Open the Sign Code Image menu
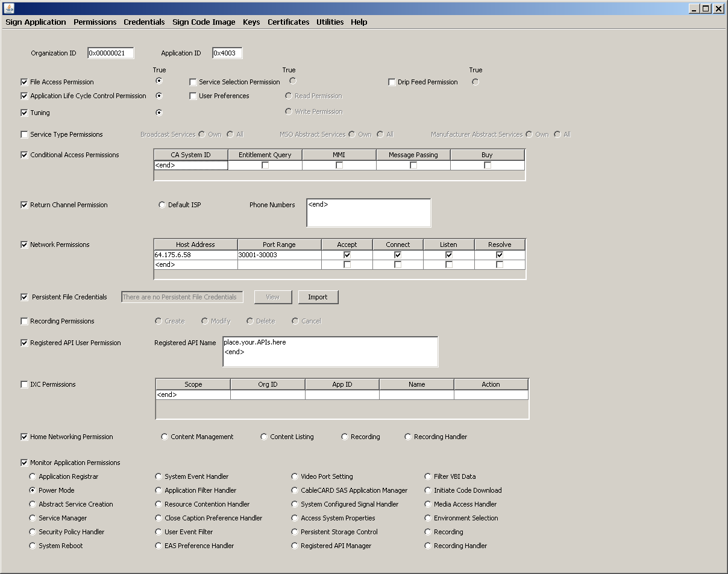Screen dimensions: 728x574 (x=204, y=22)
